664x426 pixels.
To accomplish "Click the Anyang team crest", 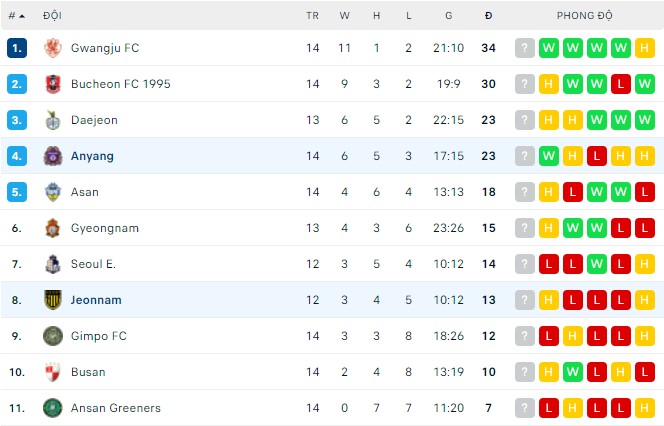I will (53, 156).
